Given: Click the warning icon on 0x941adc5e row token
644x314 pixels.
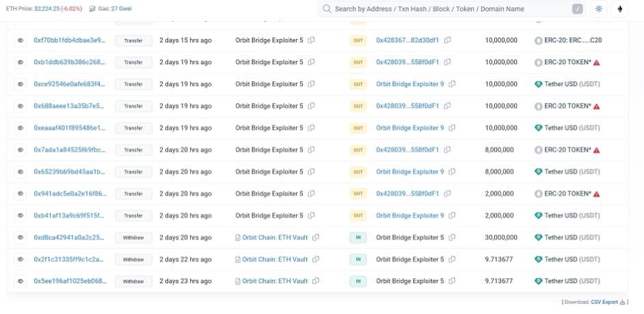Looking at the screenshot, I should [596, 193].
